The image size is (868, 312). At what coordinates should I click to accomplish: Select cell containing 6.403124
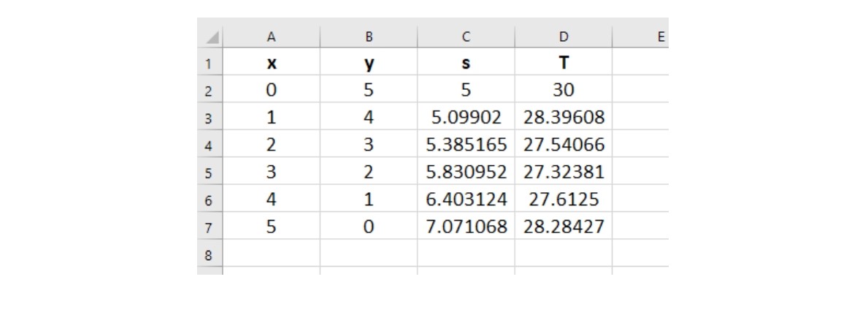pos(466,200)
